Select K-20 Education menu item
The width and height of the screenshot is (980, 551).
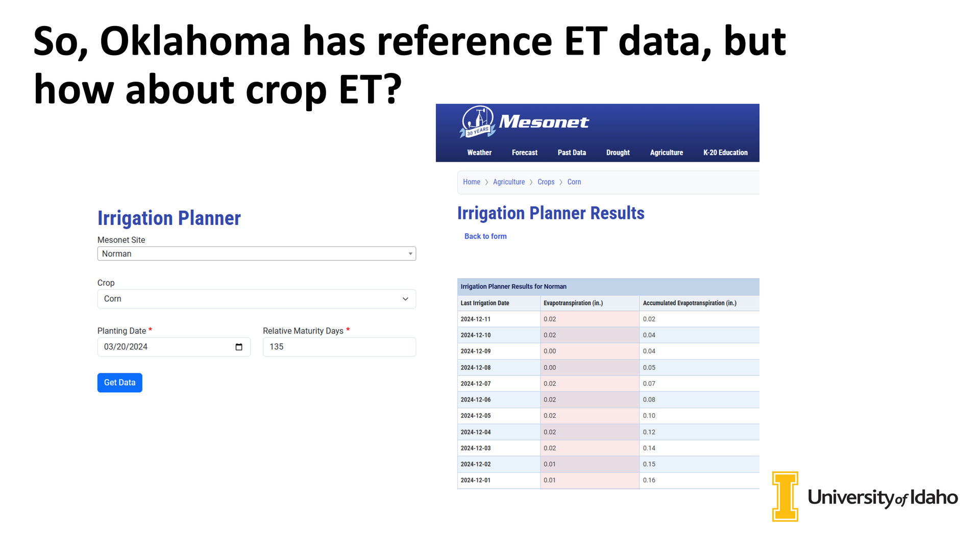(x=725, y=153)
